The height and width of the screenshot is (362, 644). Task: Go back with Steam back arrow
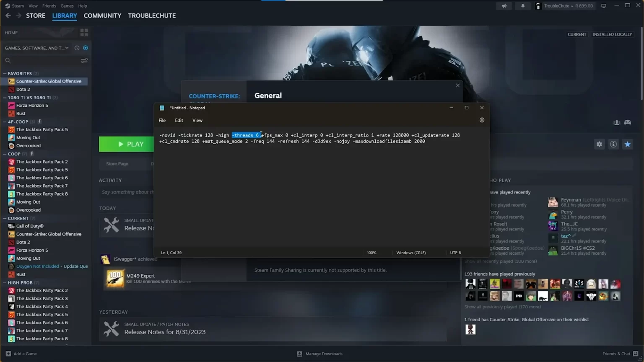[8, 16]
